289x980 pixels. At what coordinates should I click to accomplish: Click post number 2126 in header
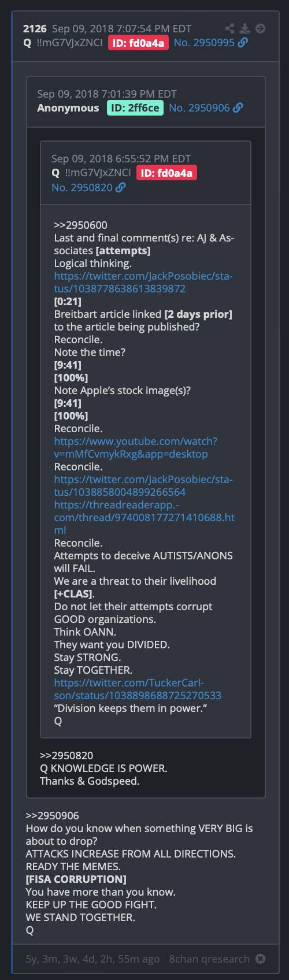click(x=35, y=28)
